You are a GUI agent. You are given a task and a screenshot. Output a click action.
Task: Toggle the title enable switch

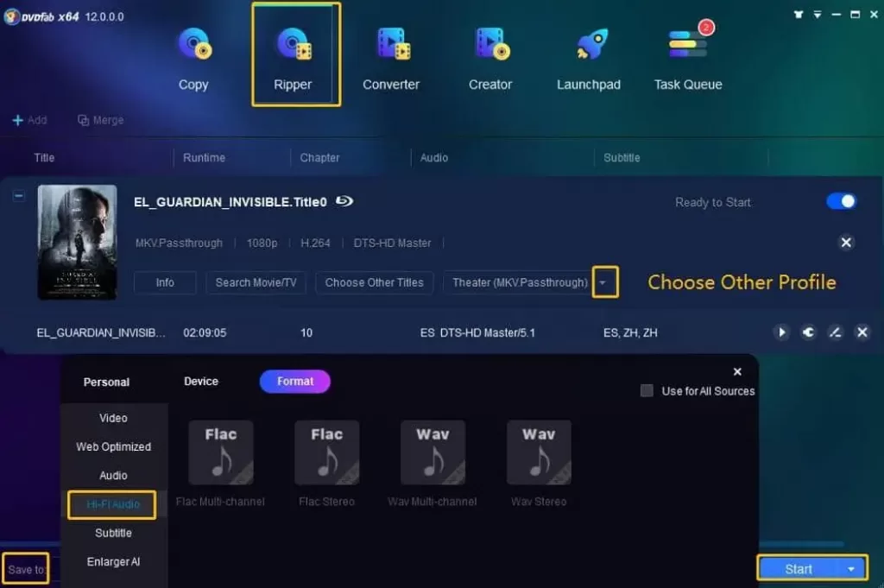[x=841, y=201]
